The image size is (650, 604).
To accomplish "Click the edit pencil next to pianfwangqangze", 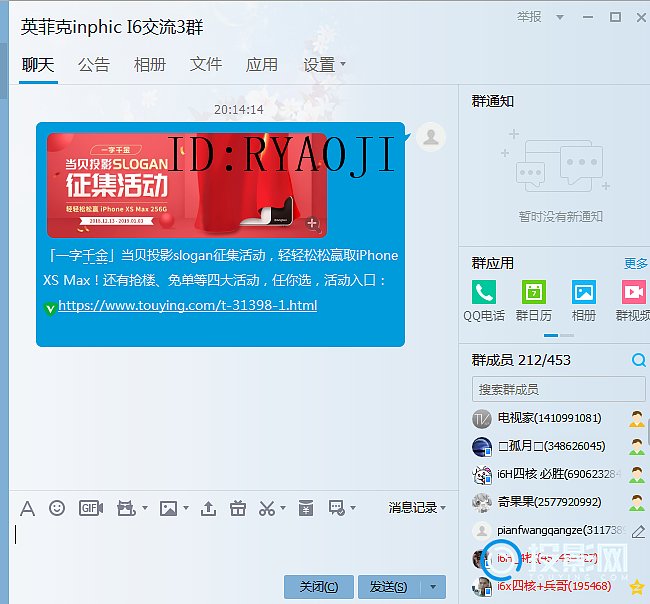I will (638, 531).
